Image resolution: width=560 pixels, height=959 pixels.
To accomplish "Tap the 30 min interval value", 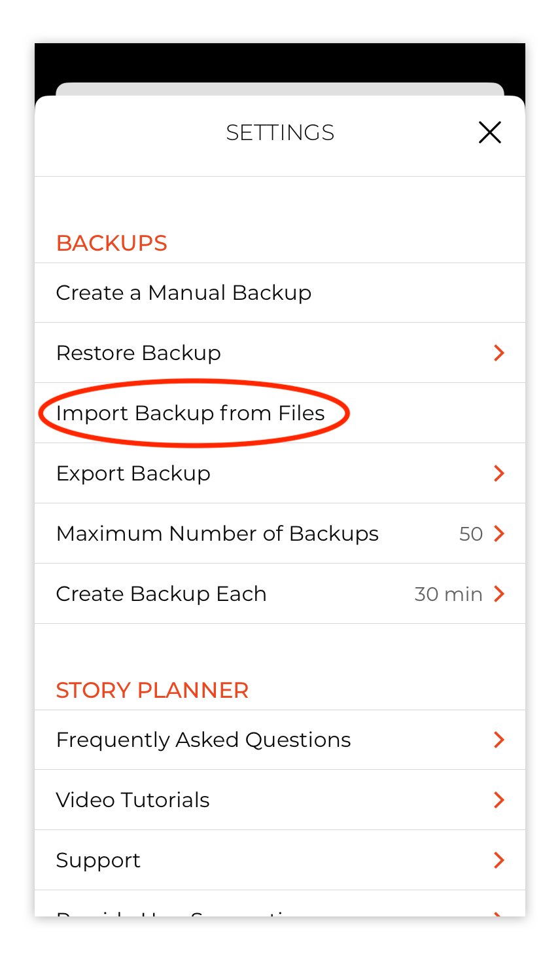I will (x=449, y=594).
